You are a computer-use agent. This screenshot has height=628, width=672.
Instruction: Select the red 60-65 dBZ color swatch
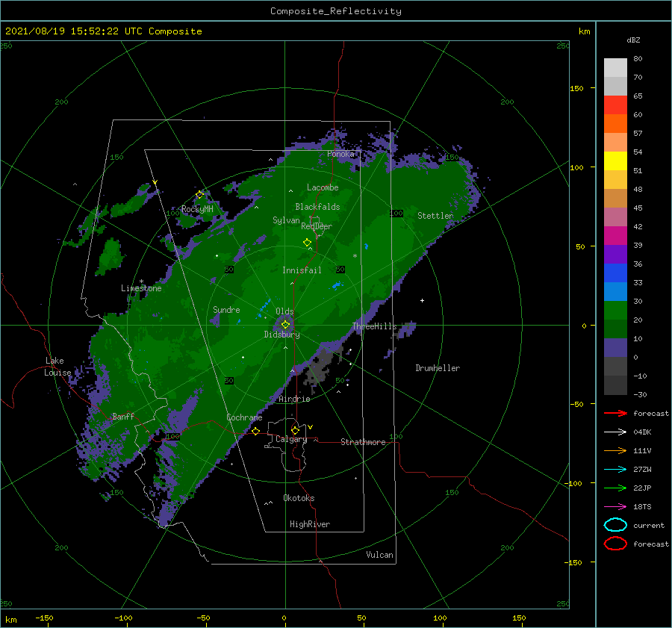615,105
